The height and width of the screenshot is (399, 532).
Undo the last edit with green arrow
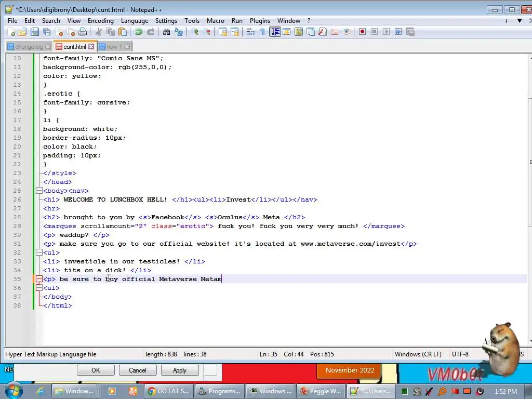(138, 32)
